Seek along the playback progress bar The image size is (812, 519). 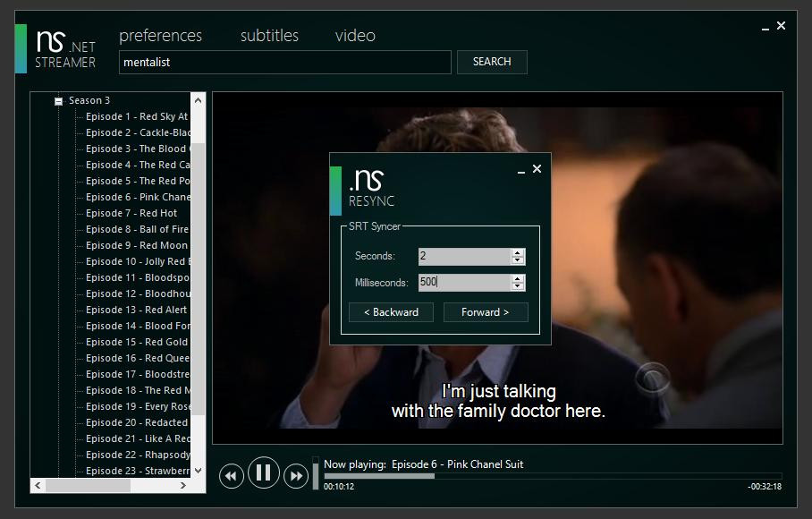(553, 476)
